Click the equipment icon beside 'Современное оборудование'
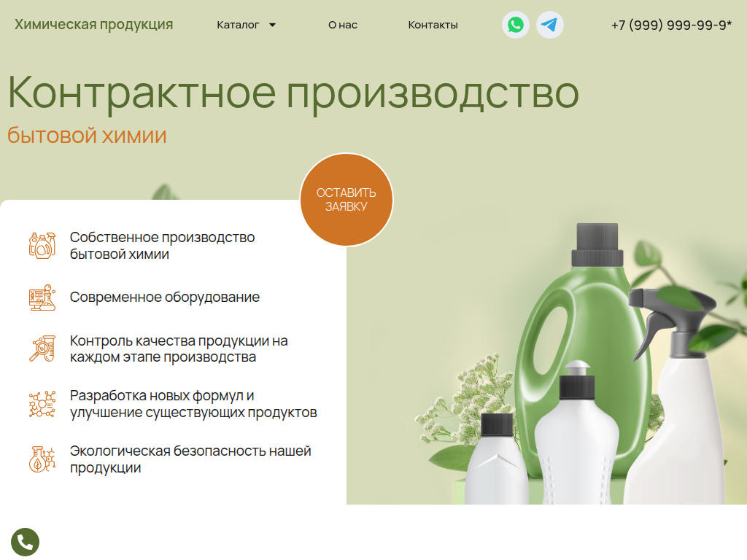 [42, 297]
